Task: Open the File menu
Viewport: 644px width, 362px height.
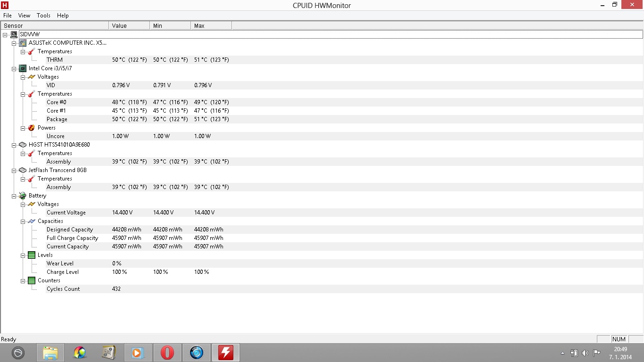Action: click(x=8, y=16)
